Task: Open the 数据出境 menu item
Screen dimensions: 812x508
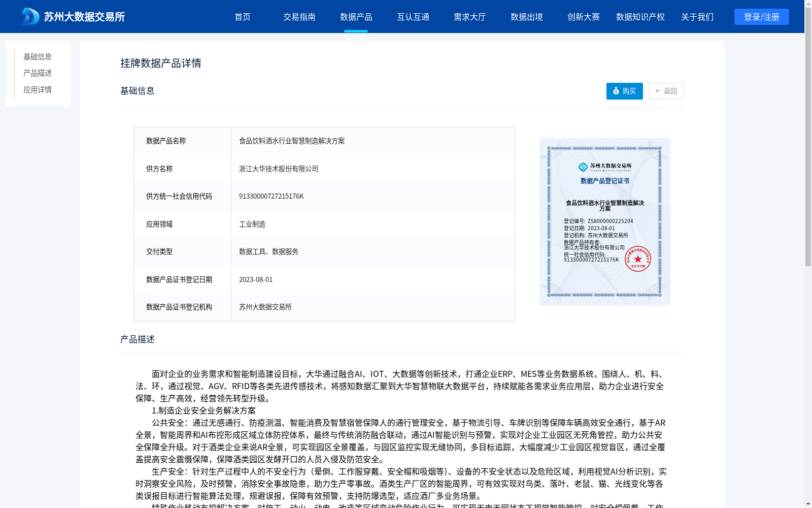Action: click(x=527, y=17)
